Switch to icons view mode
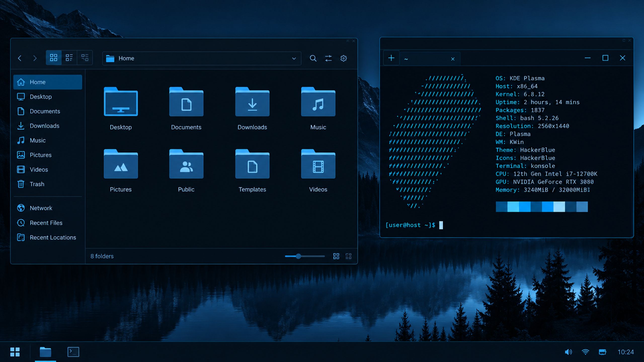 tap(54, 58)
